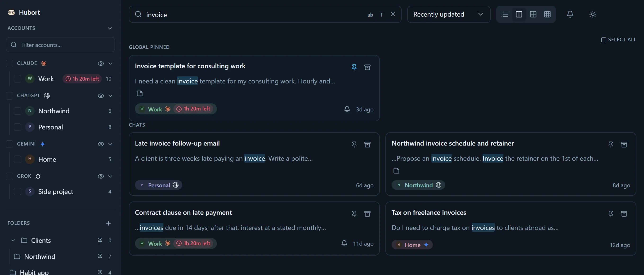
Task: Archive Late invoice follow-up email chat
Action: 367,144
